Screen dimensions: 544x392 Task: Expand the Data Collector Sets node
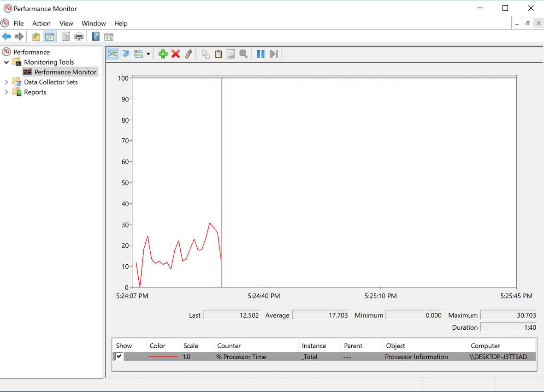[x=6, y=82]
